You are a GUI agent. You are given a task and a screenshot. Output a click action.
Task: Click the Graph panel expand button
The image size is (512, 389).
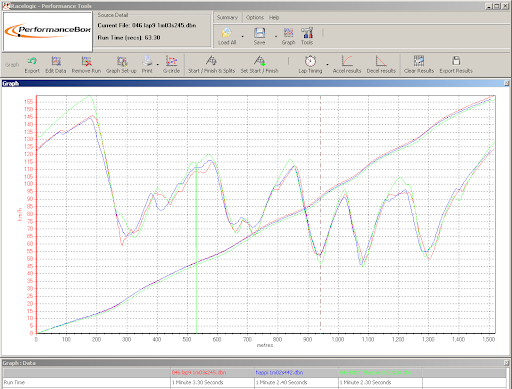pos(507,83)
